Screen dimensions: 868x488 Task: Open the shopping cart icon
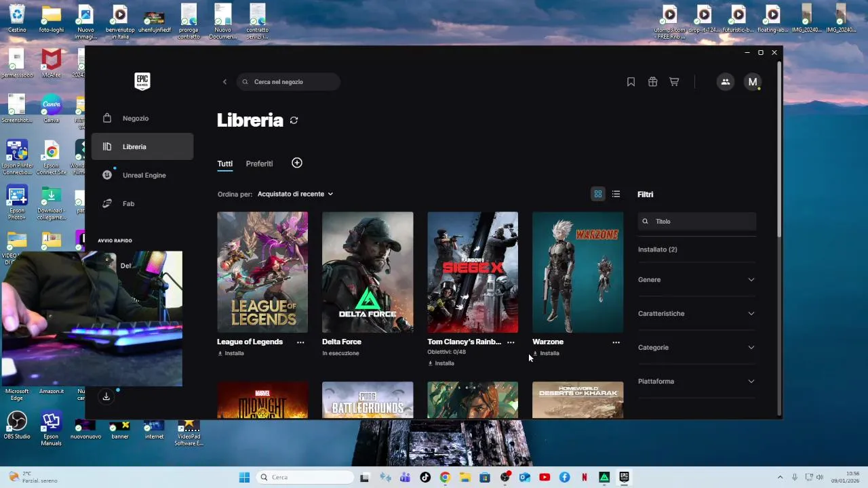pyautogui.click(x=674, y=82)
